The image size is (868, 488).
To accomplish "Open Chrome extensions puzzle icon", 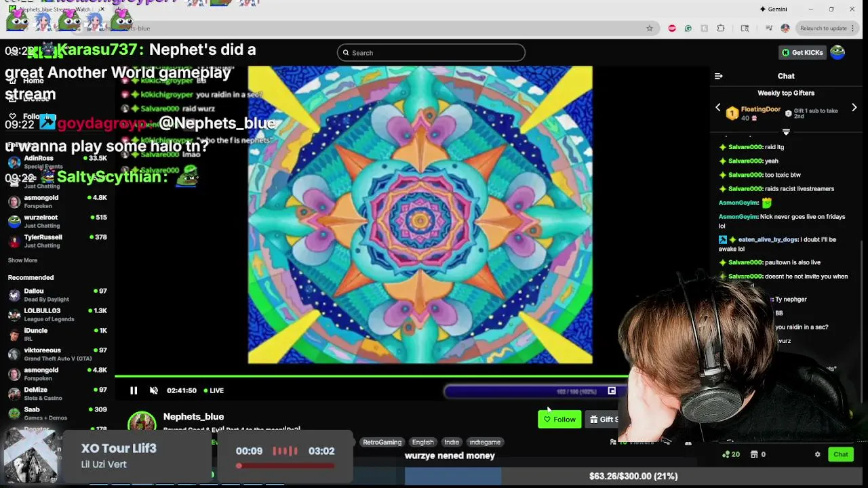I will tap(721, 28).
